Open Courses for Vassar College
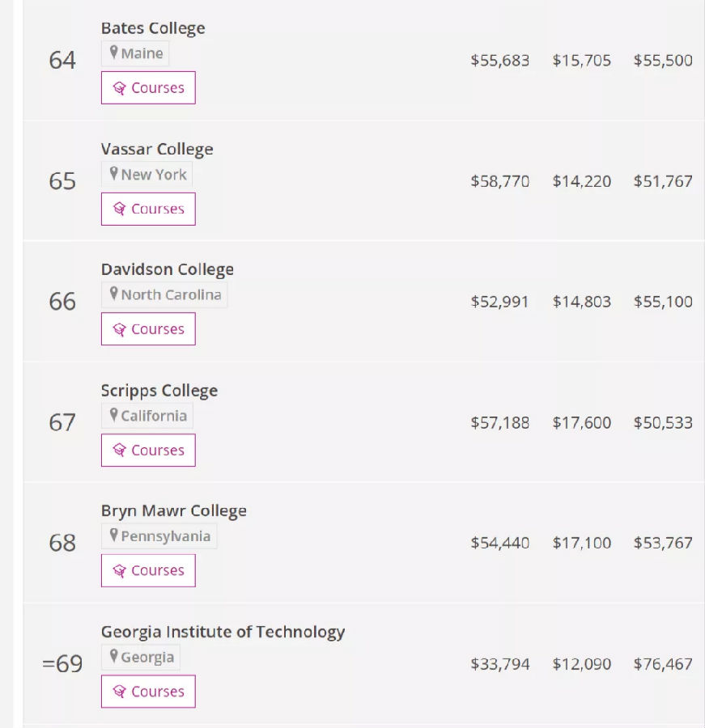Viewport: 705px width, 728px height. click(x=148, y=209)
